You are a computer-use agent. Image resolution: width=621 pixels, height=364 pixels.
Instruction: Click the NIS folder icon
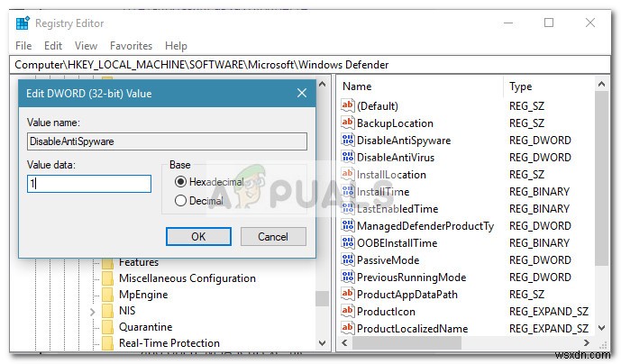(x=108, y=311)
